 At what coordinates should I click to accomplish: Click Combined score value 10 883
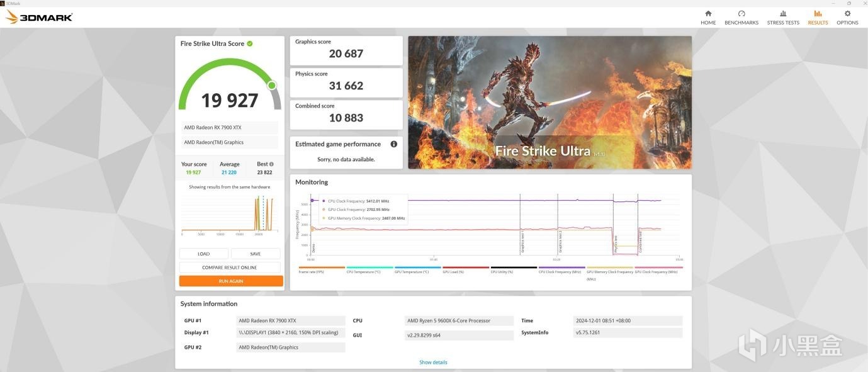tap(346, 118)
